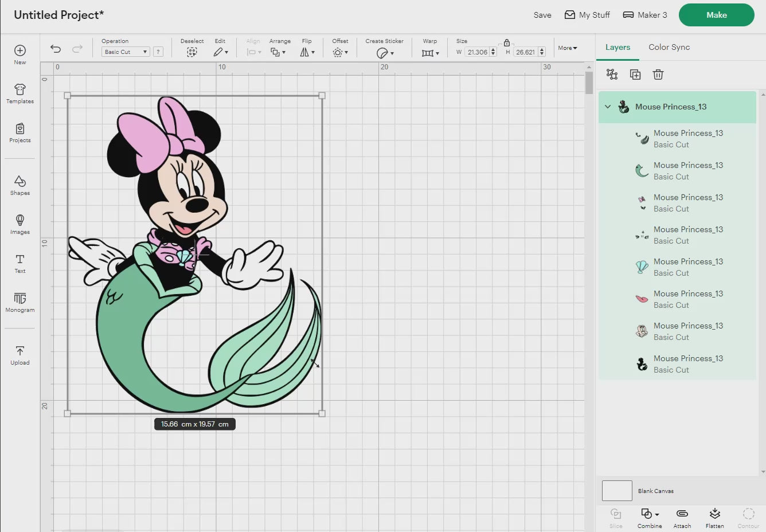The height and width of the screenshot is (532, 766).
Task: Click the height H size field
Action: (x=525, y=52)
